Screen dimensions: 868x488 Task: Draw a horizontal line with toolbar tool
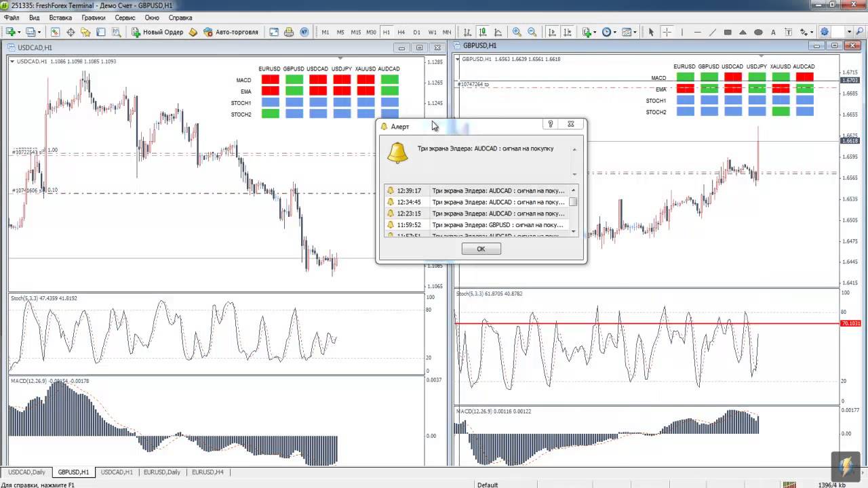[x=697, y=32]
